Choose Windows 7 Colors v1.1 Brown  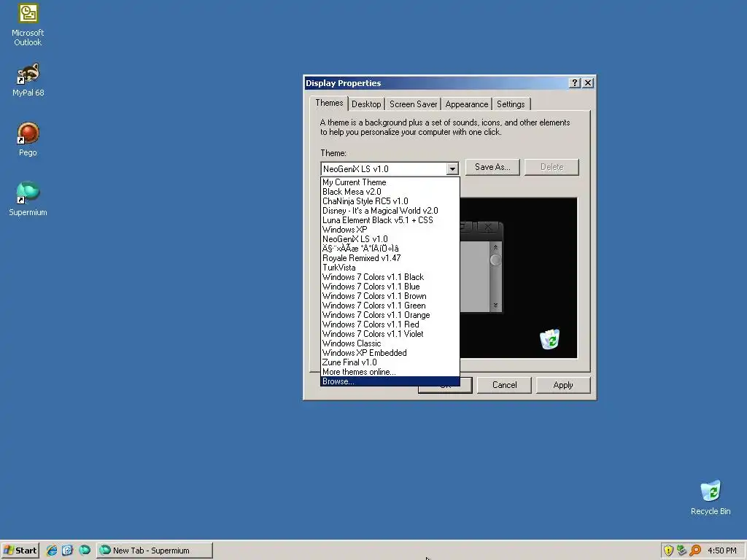coord(390,296)
